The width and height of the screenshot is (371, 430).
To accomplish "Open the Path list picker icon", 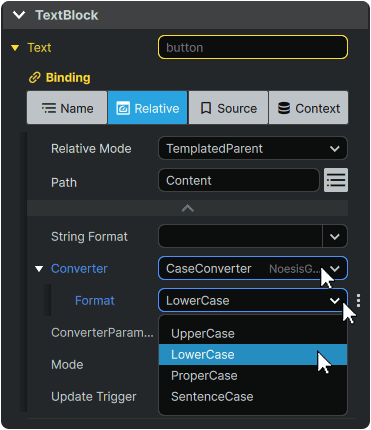I will 336,180.
